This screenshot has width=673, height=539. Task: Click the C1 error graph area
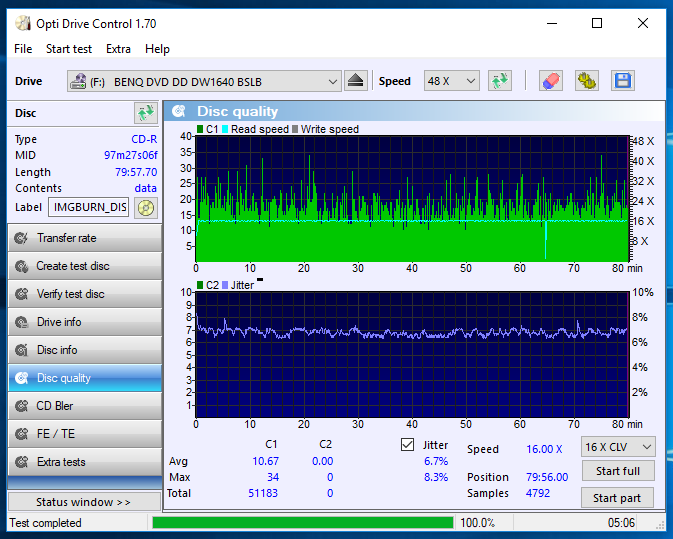click(412, 199)
